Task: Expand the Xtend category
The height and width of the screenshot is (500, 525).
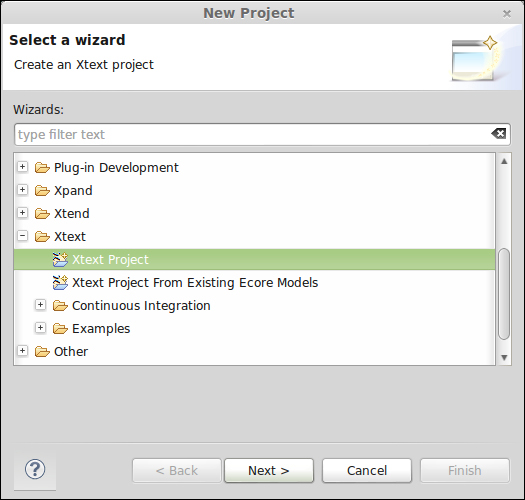Action: tap(22, 213)
